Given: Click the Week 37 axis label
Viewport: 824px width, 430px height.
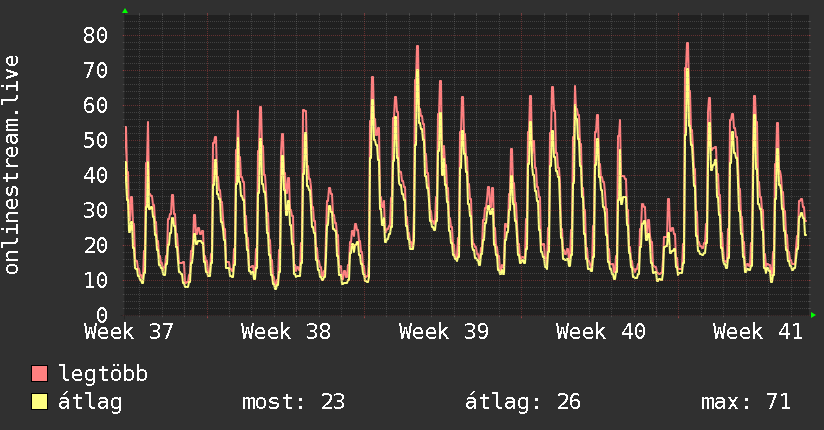Looking at the screenshot, I should point(129,332).
